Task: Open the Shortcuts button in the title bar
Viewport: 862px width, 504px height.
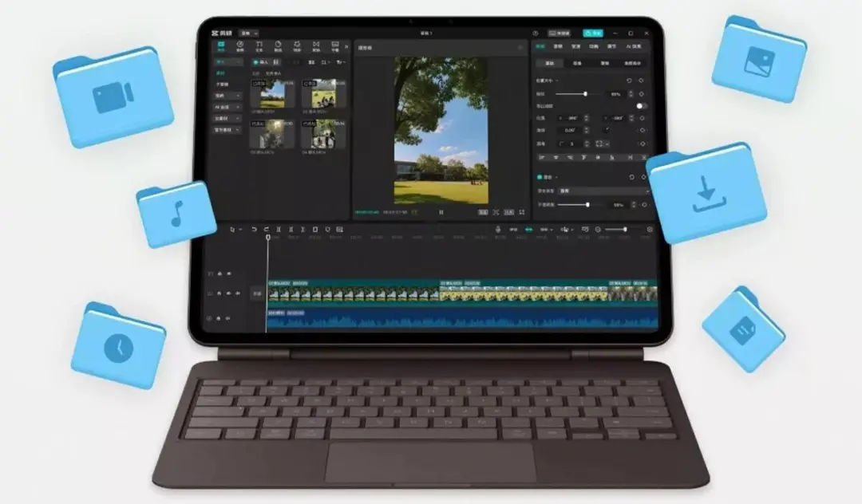Action: 560,33
